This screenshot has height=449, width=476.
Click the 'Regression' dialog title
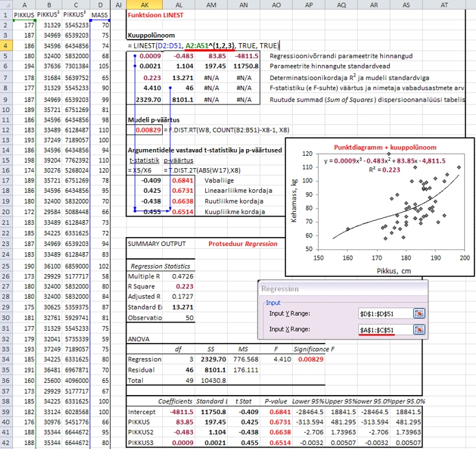coord(280,289)
